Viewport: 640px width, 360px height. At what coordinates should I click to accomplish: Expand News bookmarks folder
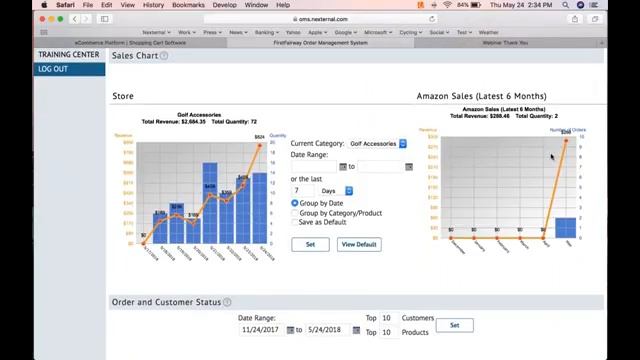pos(238,32)
